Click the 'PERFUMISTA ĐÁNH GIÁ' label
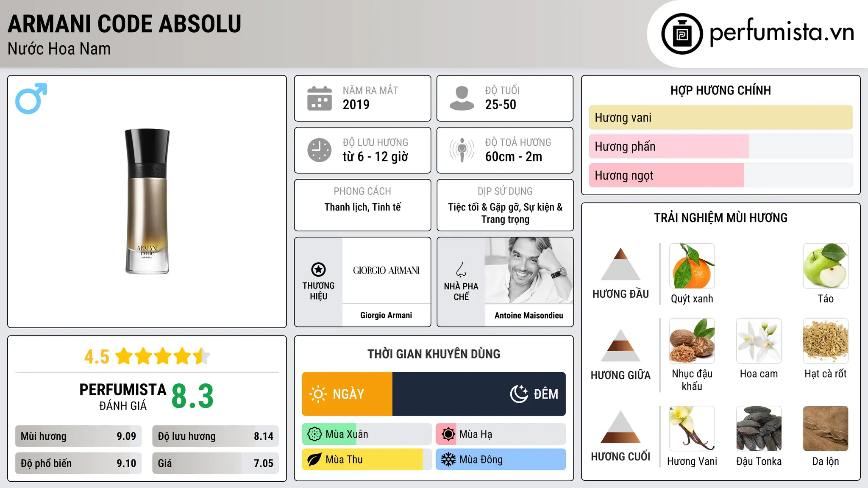 click(x=123, y=396)
